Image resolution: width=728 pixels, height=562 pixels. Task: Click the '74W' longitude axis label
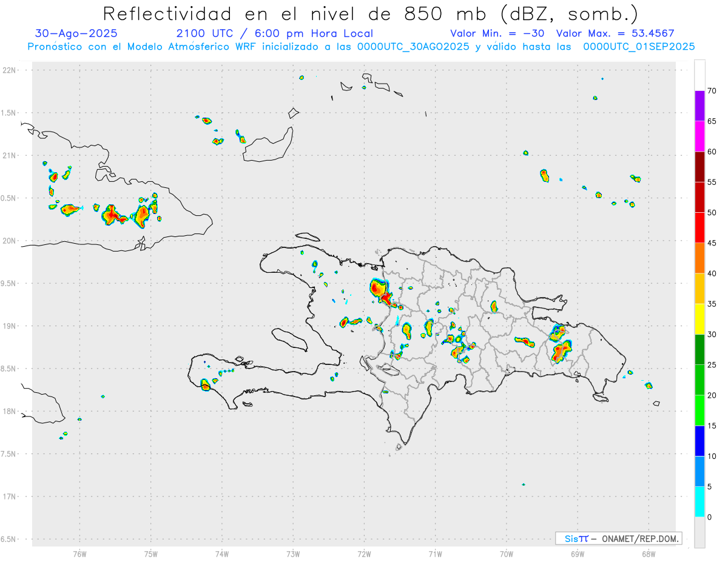pyautogui.click(x=222, y=554)
